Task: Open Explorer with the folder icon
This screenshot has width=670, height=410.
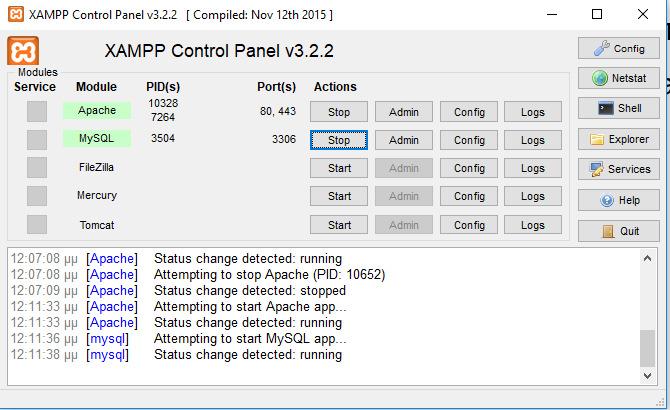Action: [x=619, y=139]
